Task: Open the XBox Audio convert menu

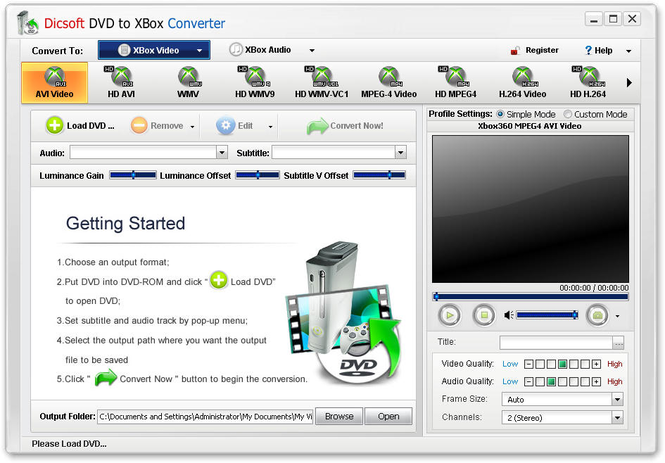Action: point(271,50)
